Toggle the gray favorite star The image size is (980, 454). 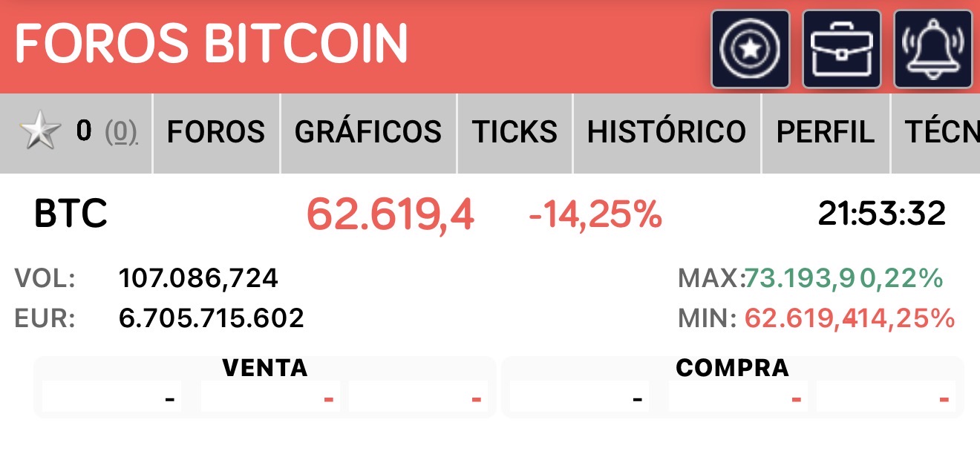click(x=40, y=132)
